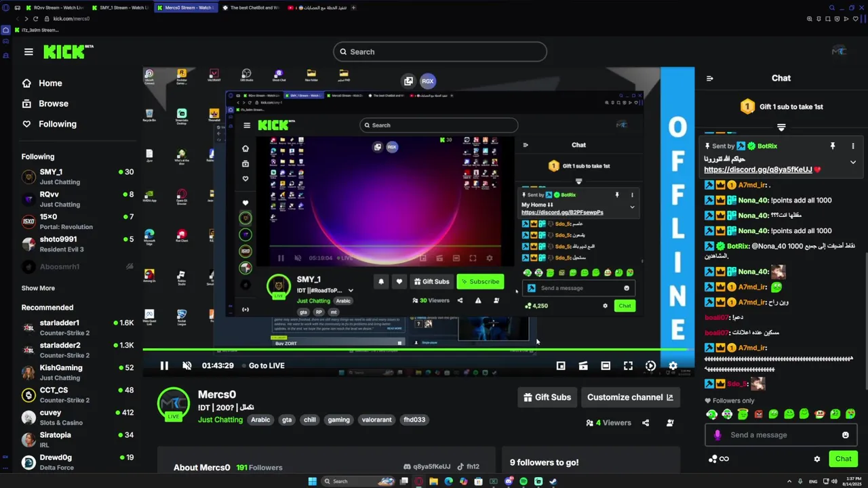
Task: Go to Home in the sidebar
Action: (42, 83)
